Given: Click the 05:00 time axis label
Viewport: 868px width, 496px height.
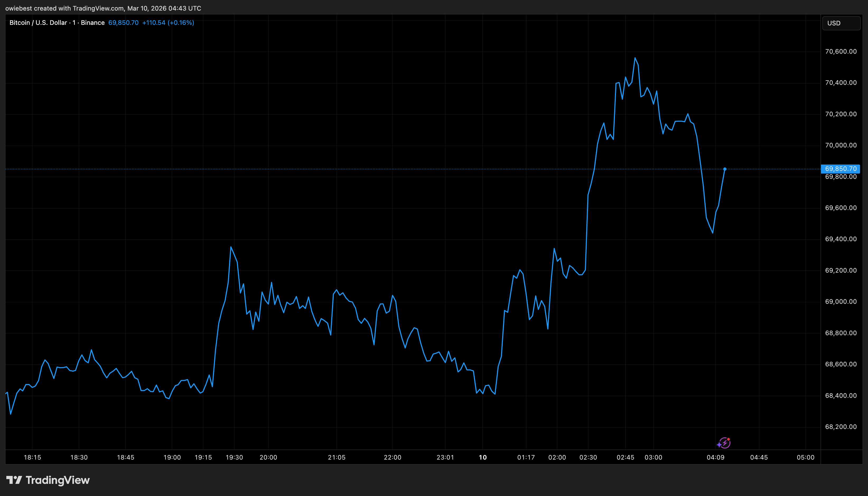Looking at the screenshot, I should 805,457.
